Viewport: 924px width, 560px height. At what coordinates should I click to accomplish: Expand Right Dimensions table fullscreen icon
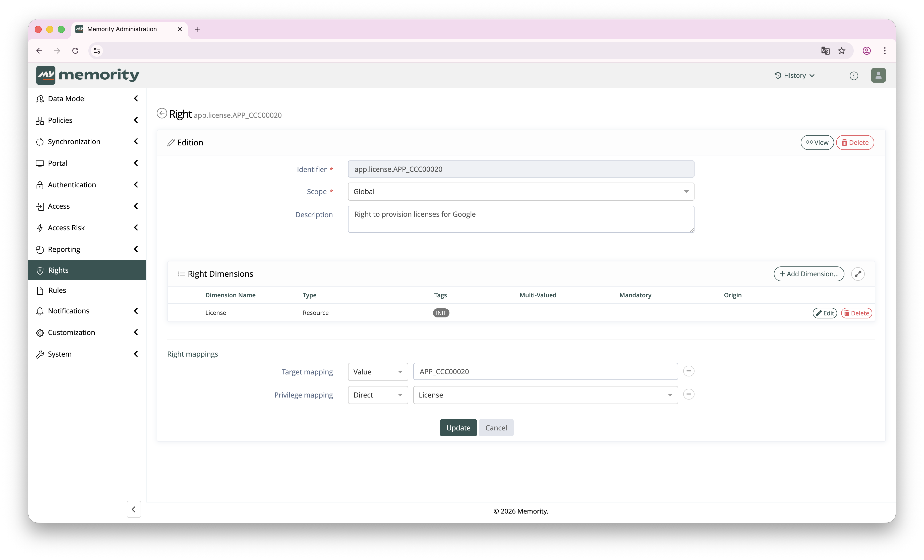(858, 274)
